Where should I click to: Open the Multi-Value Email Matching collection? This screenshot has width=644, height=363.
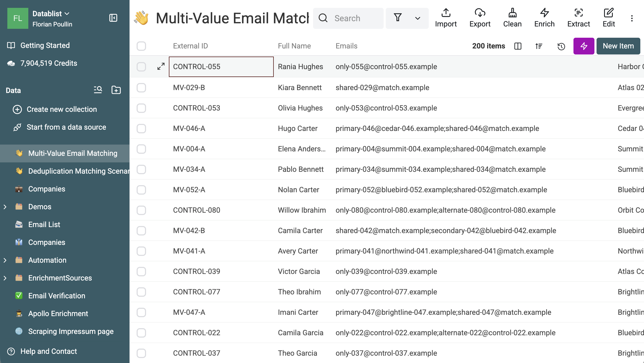[x=65, y=153]
